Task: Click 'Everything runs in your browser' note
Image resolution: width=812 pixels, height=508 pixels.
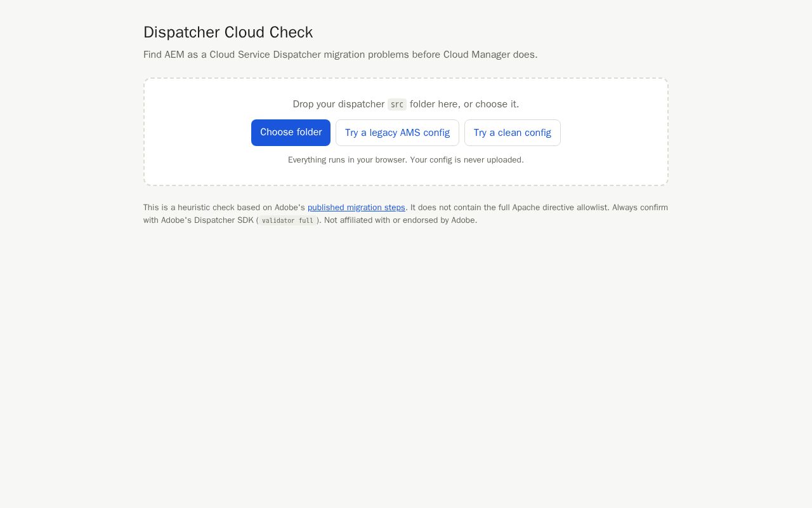Action: [x=406, y=160]
